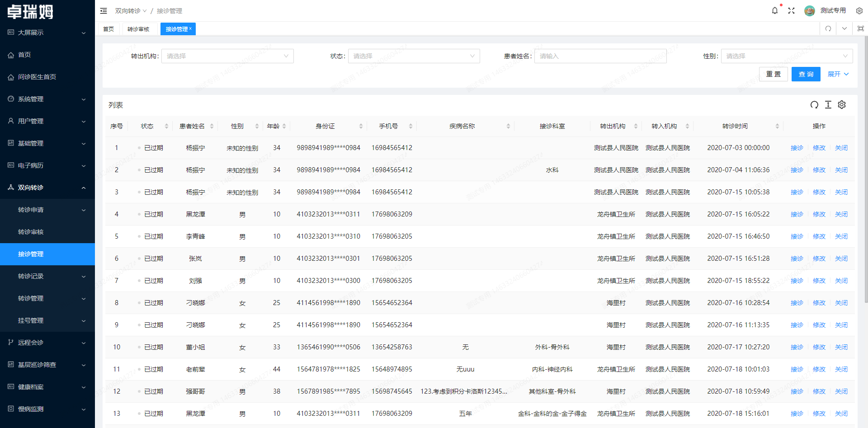Viewport: 868px width, 428px height.
Task: Close the 接诊管理 tab with its x
Action: pos(190,28)
